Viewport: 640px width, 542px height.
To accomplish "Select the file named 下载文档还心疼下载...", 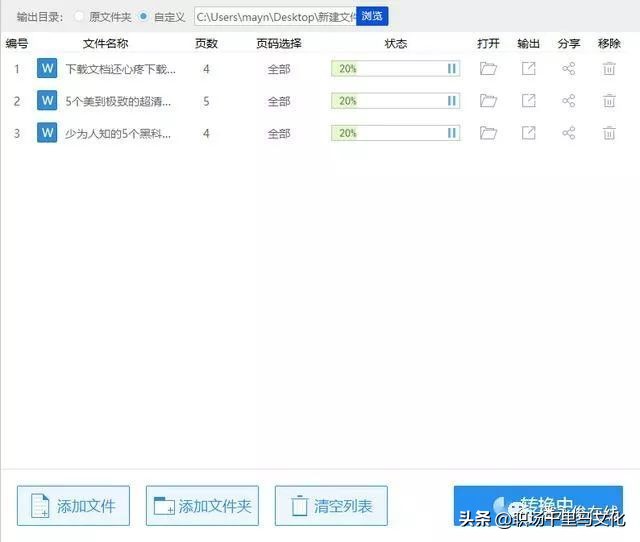I will coord(120,69).
